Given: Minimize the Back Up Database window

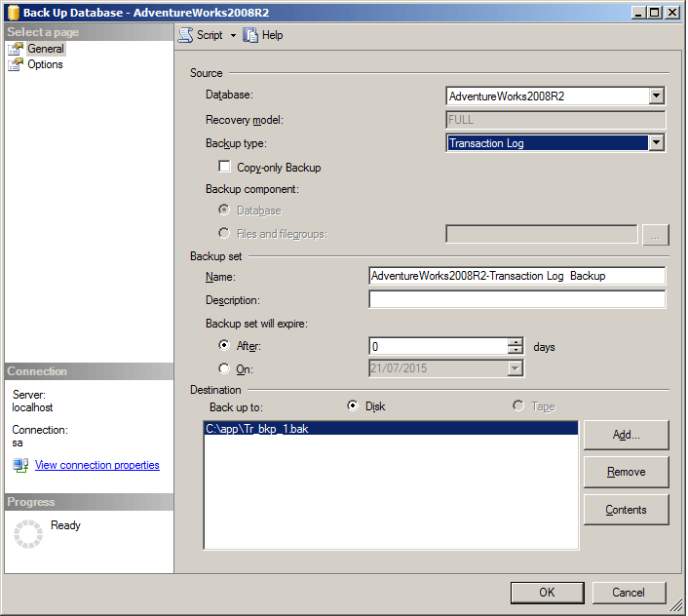Looking at the screenshot, I should [x=638, y=13].
